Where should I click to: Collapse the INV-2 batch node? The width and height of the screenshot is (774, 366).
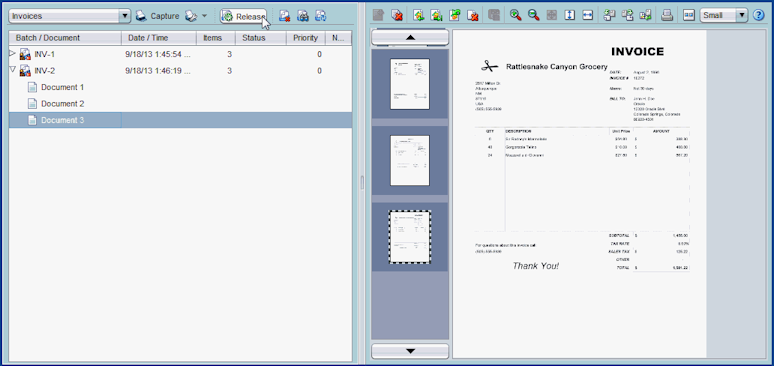[13, 70]
